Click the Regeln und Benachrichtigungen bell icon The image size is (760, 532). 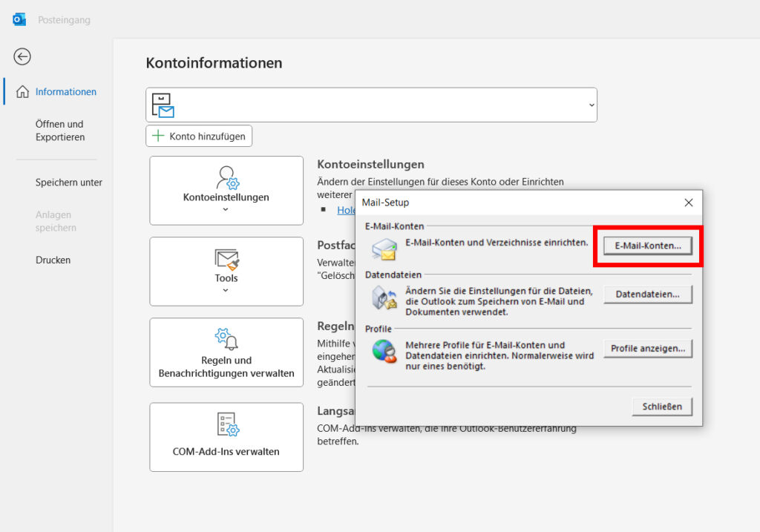[x=226, y=338]
